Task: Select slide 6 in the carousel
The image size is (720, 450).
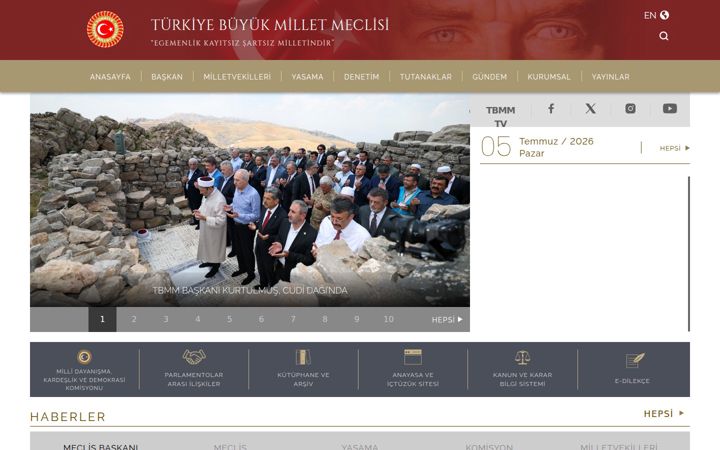Action: (x=261, y=319)
